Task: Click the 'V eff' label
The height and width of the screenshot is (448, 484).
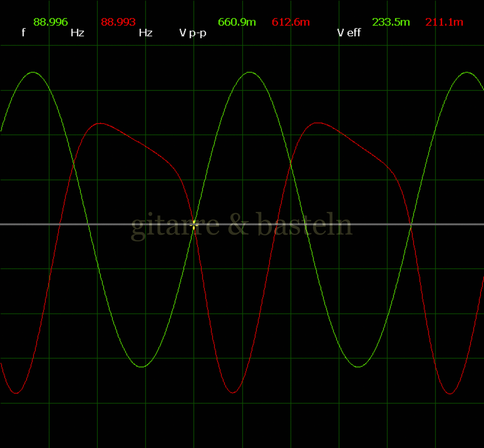Action: [x=349, y=32]
